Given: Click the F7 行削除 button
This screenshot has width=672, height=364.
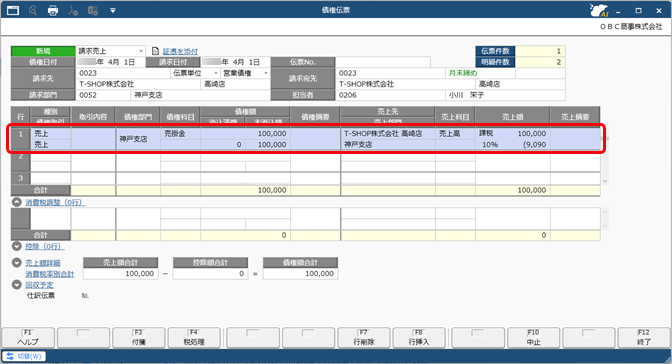Looking at the screenshot, I should [x=364, y=337].
